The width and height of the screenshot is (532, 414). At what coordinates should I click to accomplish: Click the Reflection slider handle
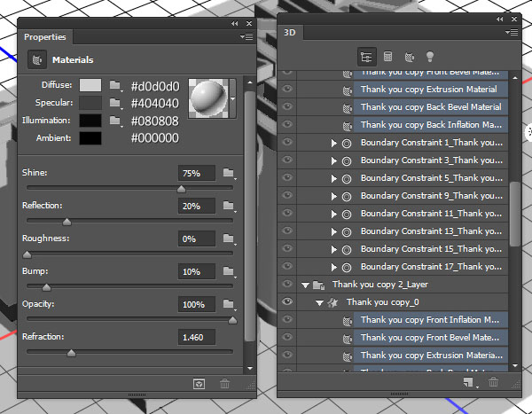point(66,222)
